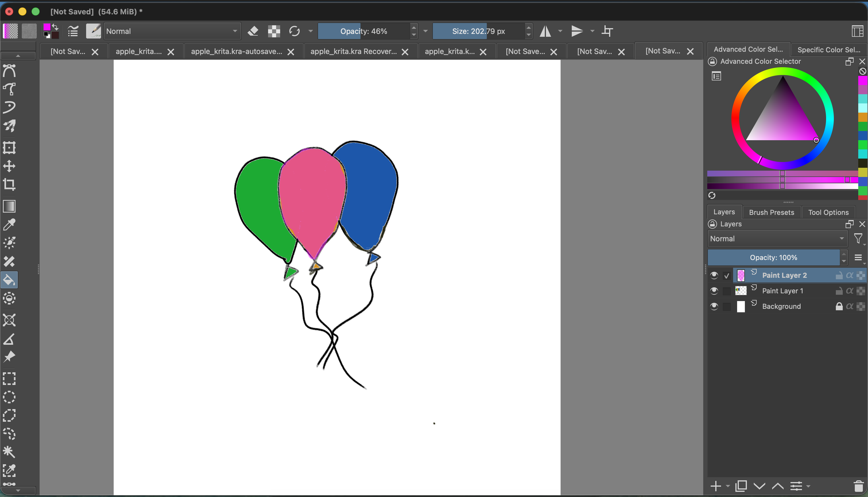Switch to apple_krita.kra-autosave document tab

(x=236, y=51)
